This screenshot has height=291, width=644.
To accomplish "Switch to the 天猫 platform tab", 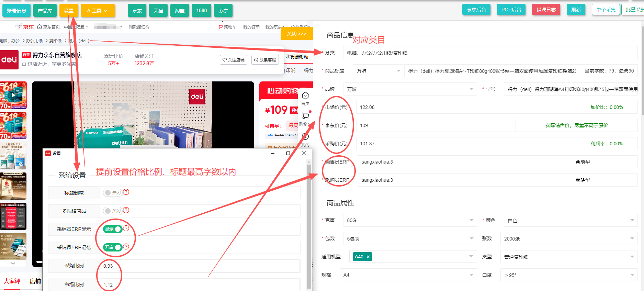I will click(158, 11).
